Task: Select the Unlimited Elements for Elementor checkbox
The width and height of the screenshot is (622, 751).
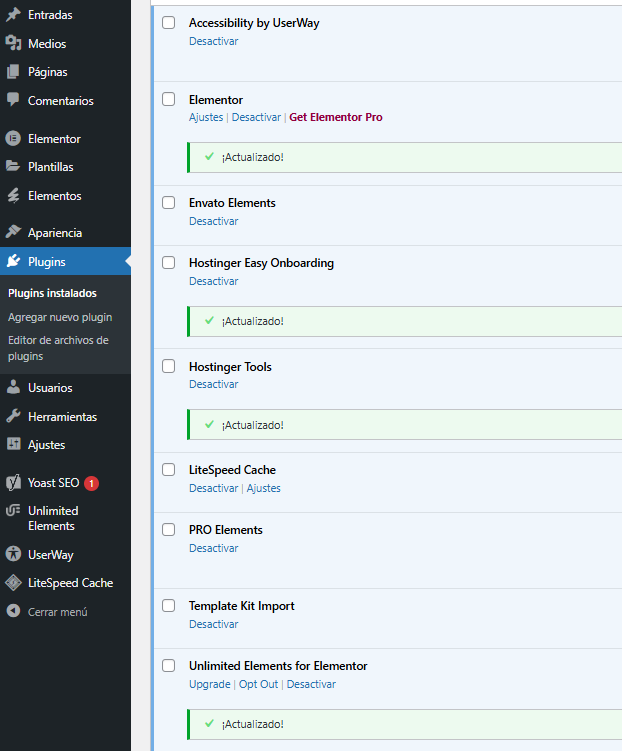Action: [x=169, y=666]
